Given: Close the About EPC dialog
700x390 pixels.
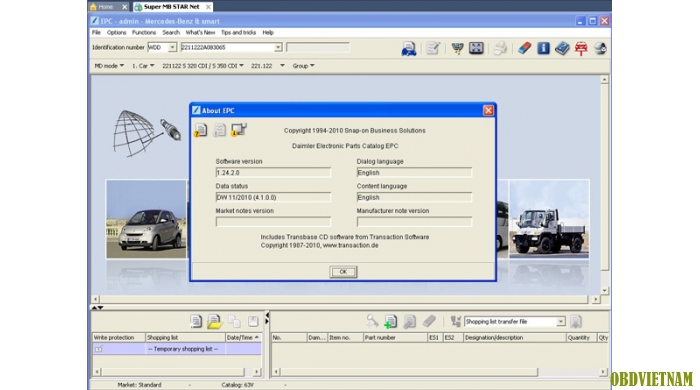Looking at the screenshot, I should pyautogui.click(x=488, y=110).
